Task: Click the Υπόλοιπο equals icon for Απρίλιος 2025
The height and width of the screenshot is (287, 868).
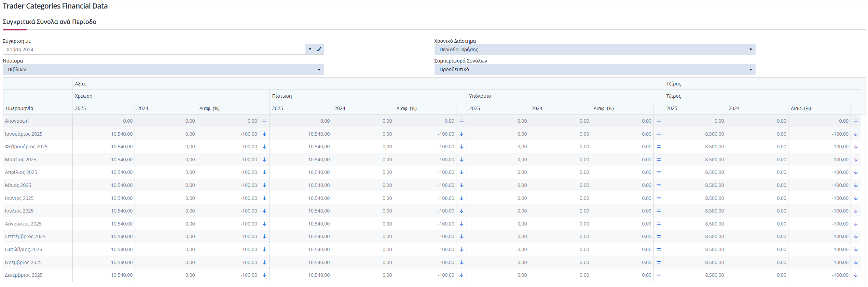Action: tap(659, 172)
